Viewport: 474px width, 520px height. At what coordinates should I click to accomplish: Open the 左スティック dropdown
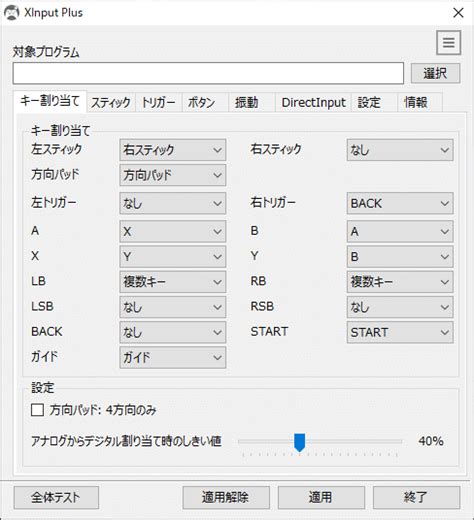coord(173,150)
